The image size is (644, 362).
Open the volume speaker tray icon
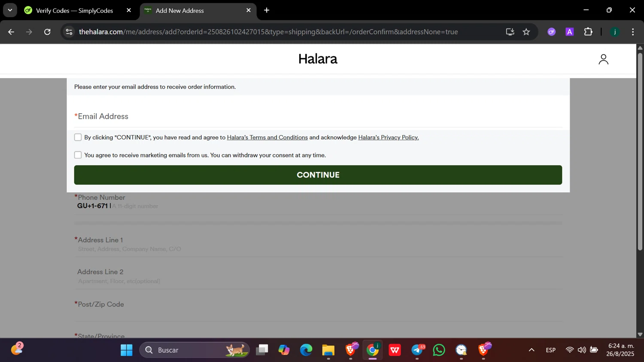[582, 350]
